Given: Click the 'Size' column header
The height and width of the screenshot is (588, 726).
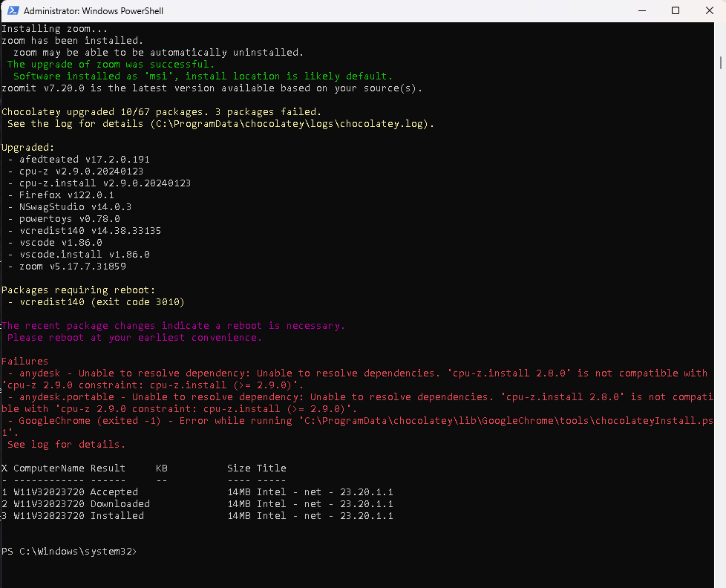Looking at the screenshot, I should click(238, 468).
